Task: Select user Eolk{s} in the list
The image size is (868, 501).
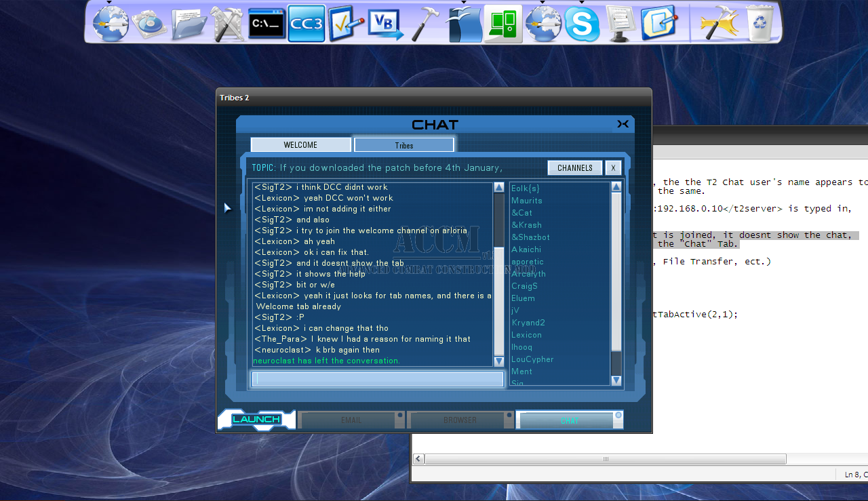Action: coord(526,188)
